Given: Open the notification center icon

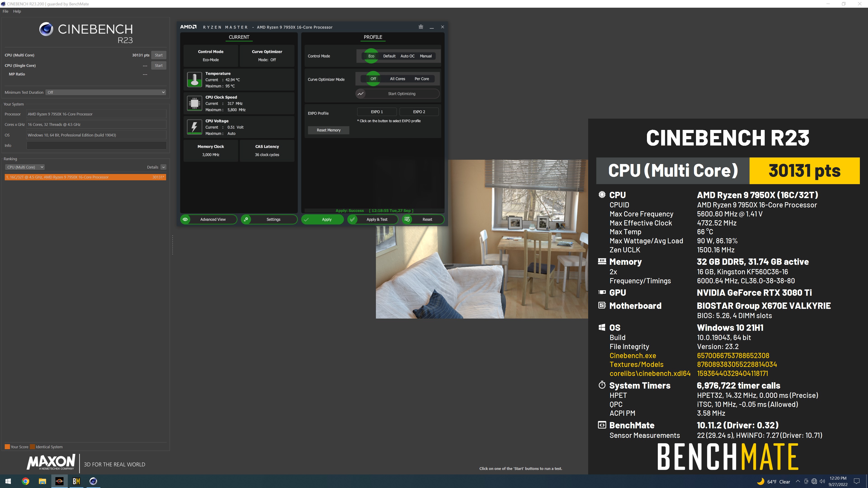Looking at the screenshot, I should [857, 481].
